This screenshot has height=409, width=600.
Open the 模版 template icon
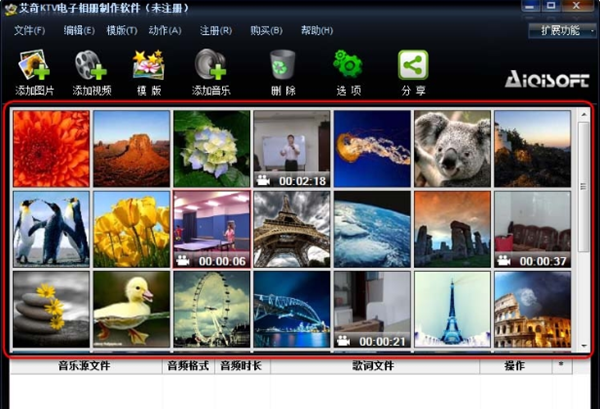click(148, 65)
